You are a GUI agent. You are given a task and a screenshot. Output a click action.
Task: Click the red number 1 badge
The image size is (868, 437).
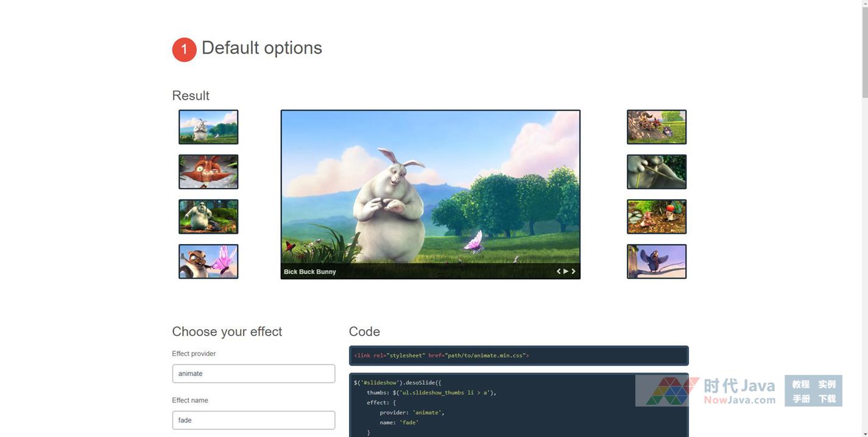(184, 50)
